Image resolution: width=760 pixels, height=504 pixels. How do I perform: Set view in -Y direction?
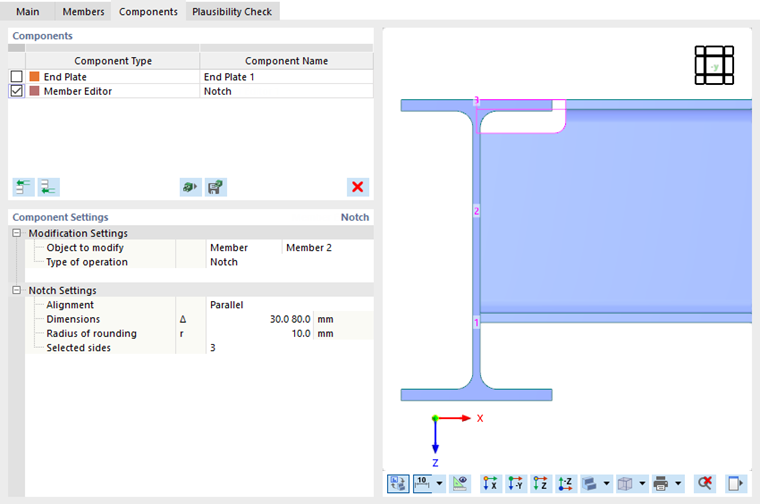515,484
